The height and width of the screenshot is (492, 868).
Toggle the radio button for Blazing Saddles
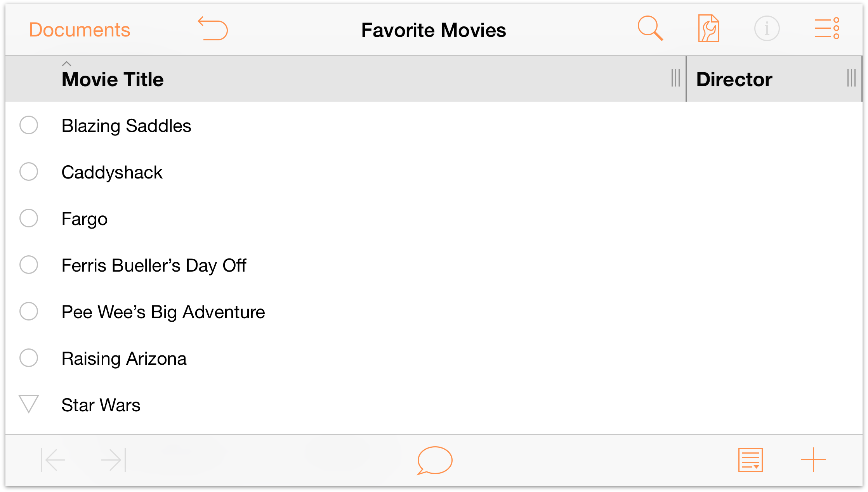tap(30, 125)
